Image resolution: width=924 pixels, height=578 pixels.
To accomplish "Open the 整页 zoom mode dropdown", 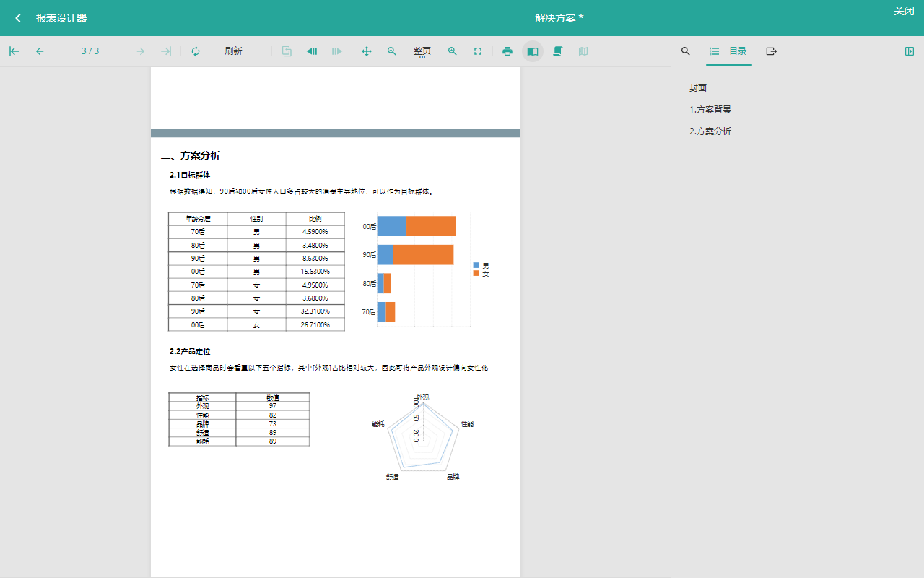I will (422, 51).
